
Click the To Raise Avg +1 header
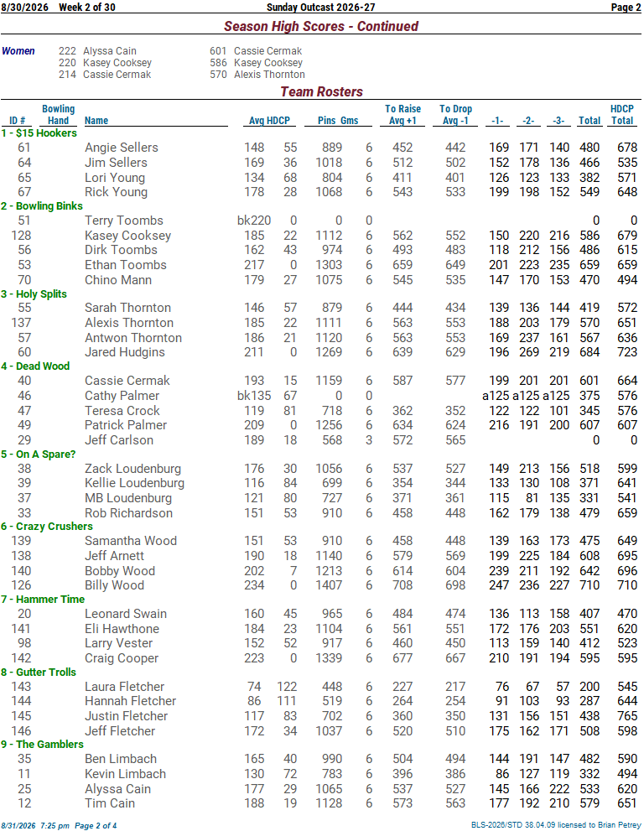tap(402, 115)
